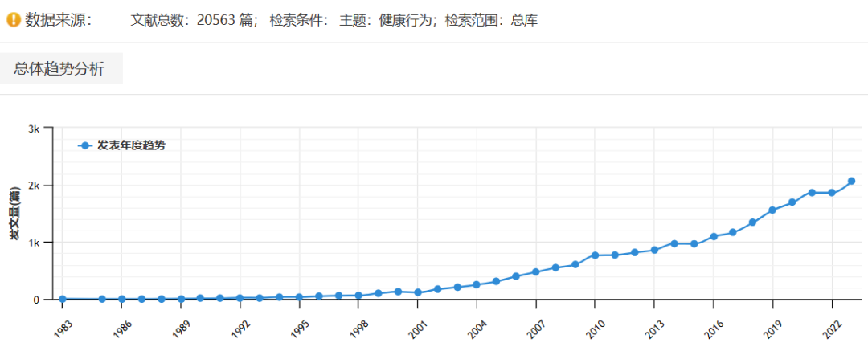
Task: Click the data point above 1986
Action: 122,299
